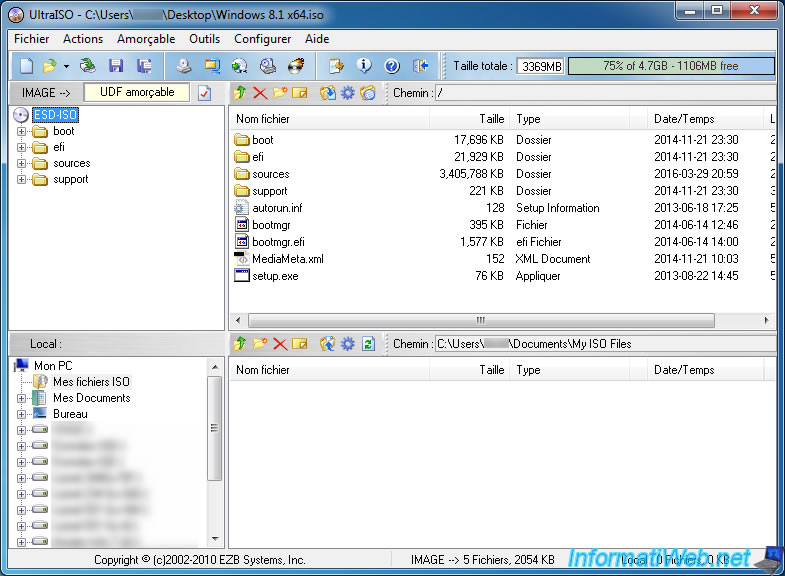Select Mes fichiers ISO in local tree

[91, 382]
